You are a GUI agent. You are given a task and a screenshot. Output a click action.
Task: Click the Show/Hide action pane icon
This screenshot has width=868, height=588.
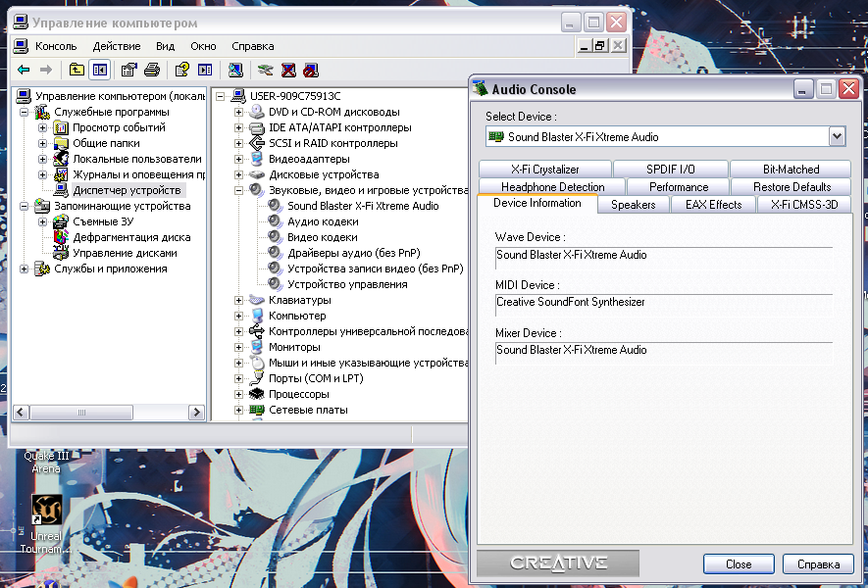(205, 70)
